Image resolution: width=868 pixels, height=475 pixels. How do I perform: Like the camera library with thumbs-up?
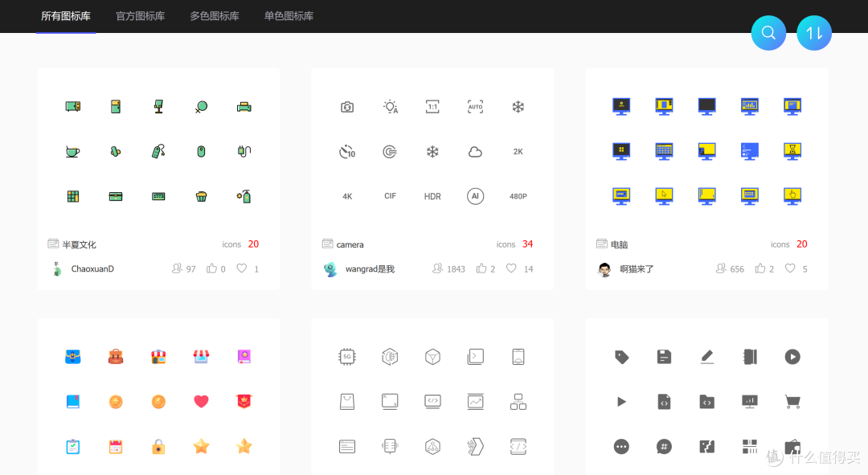[x=481, y=268]
